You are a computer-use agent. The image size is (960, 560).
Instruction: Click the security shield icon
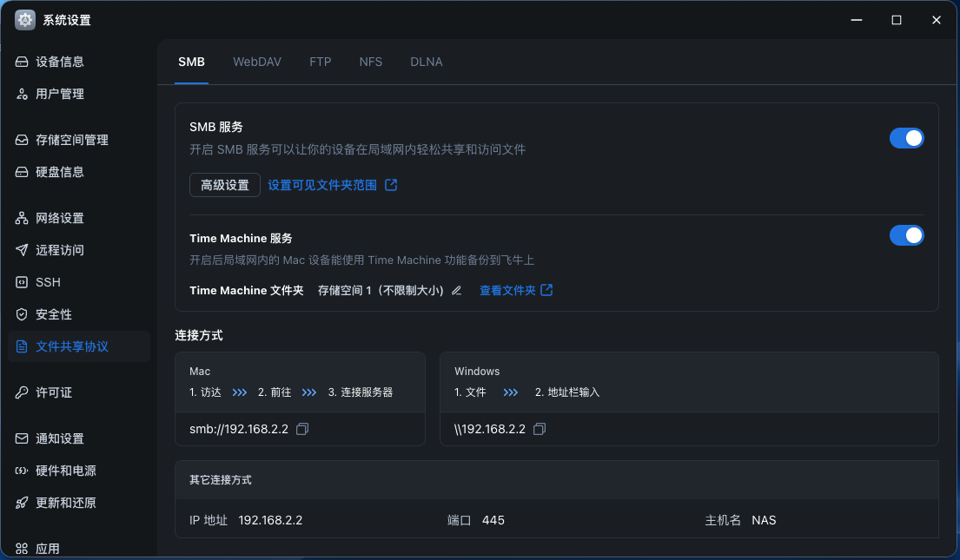click(x=22, y=314)
